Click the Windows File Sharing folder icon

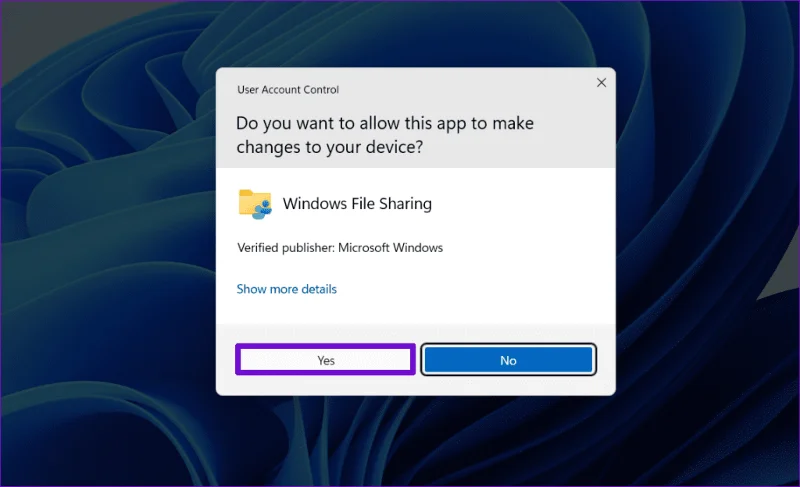[255, 204]
